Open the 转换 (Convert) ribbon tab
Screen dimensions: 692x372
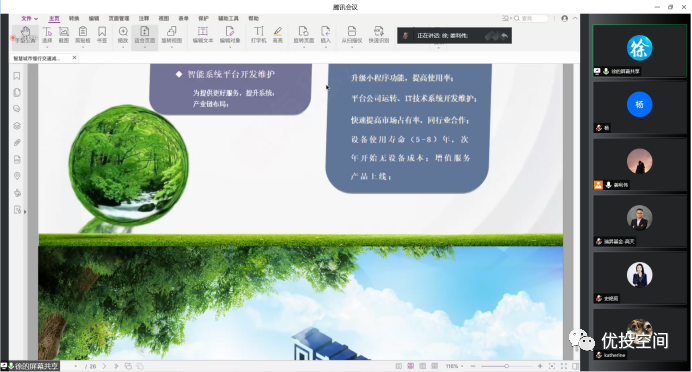pos(74,19)
